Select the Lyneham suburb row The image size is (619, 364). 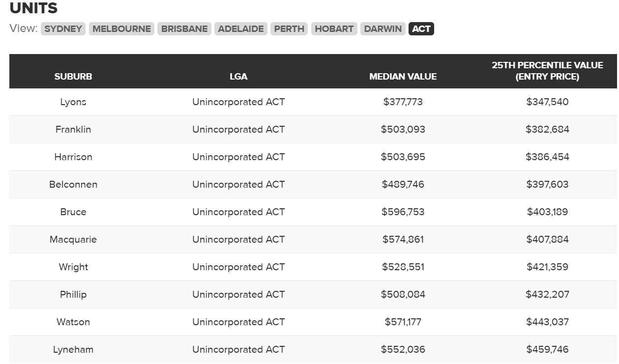pos(73,349)
